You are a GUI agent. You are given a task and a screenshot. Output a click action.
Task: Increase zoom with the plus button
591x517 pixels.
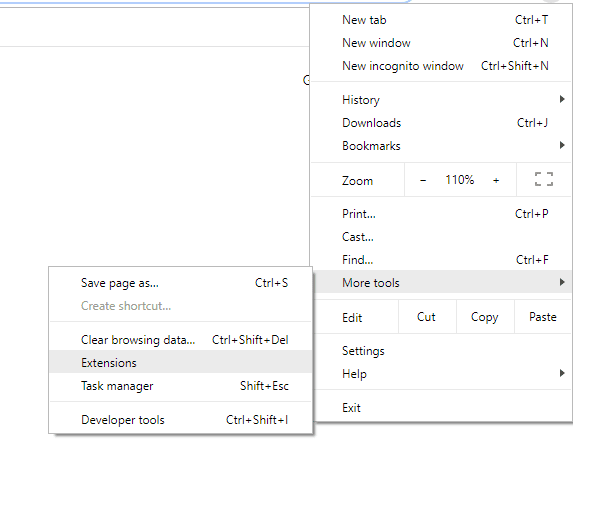[x=496, y=180]
